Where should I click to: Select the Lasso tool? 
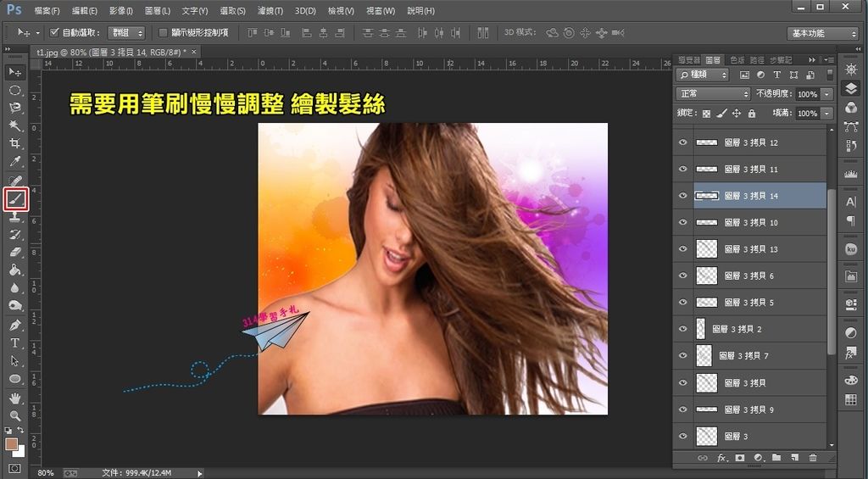(15, 108)
